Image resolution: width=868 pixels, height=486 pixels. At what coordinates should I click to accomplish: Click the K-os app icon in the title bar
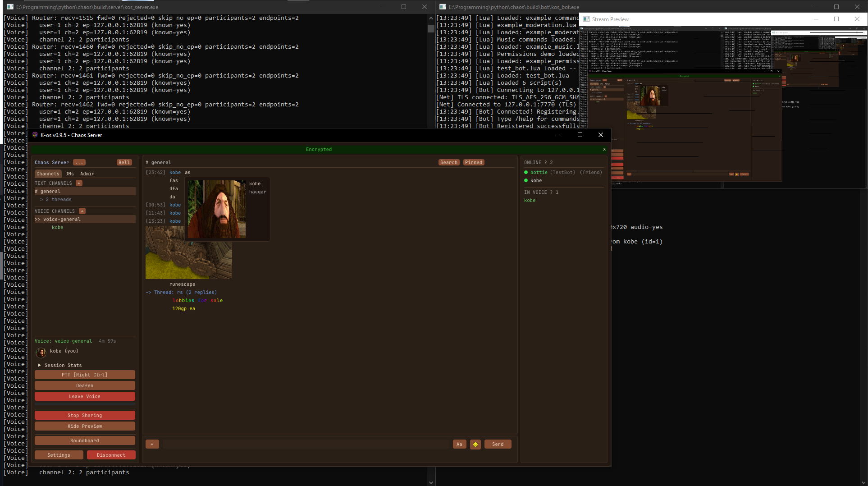[35, 135]
